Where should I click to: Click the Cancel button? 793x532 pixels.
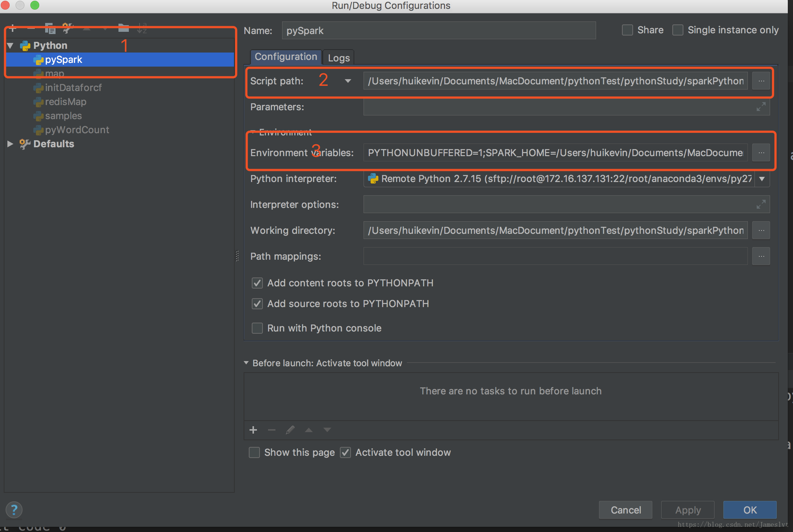[x=626, y=510]
